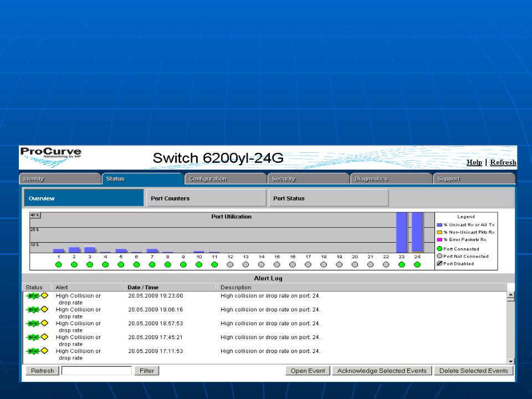Click Acknowledge Selected Events button
This screenshot has height=399, width=532.
tap(382, 371)
